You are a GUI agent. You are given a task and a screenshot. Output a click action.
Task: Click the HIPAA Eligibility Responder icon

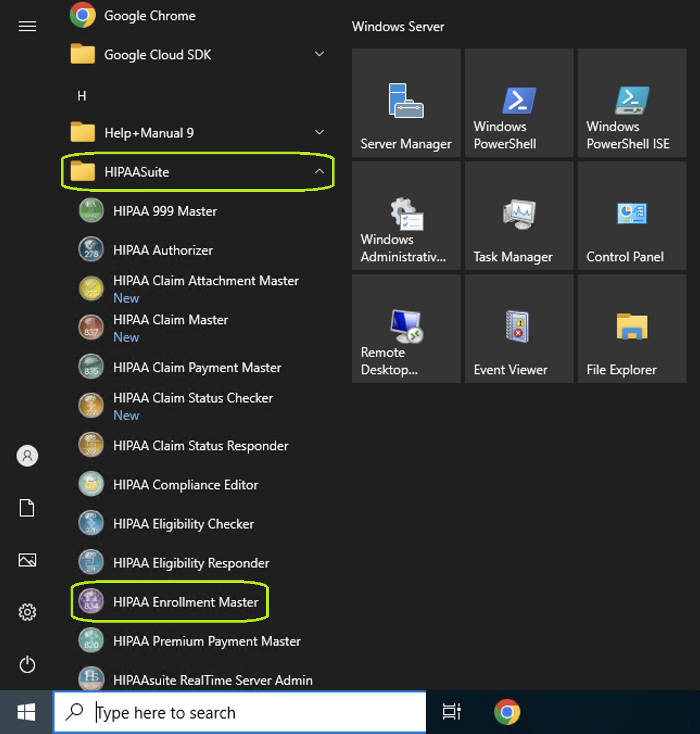91,563
